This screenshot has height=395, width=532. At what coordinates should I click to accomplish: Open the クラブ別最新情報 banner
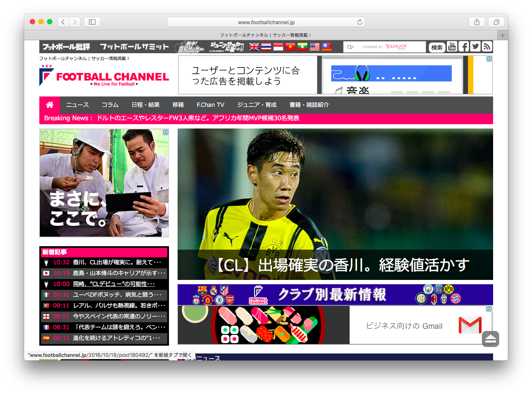click(335, 295)
